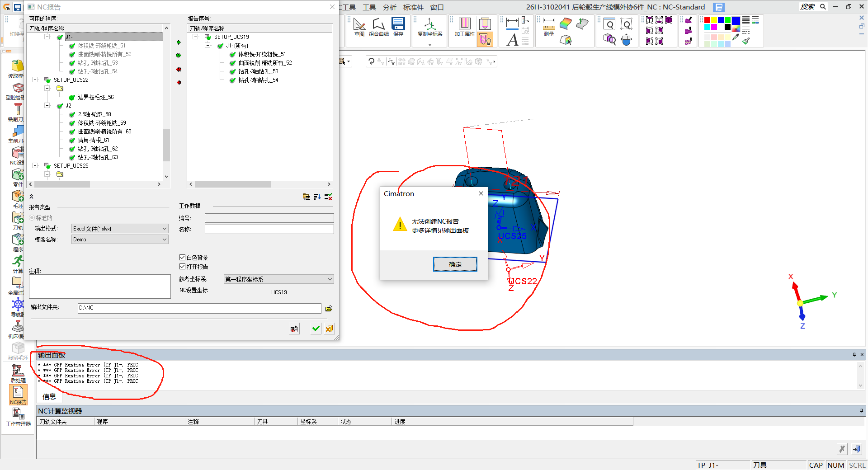The image size is (868, 470).
Task: Select 边界框毛坯_56 tree item
Action: (x=95, y=97)
